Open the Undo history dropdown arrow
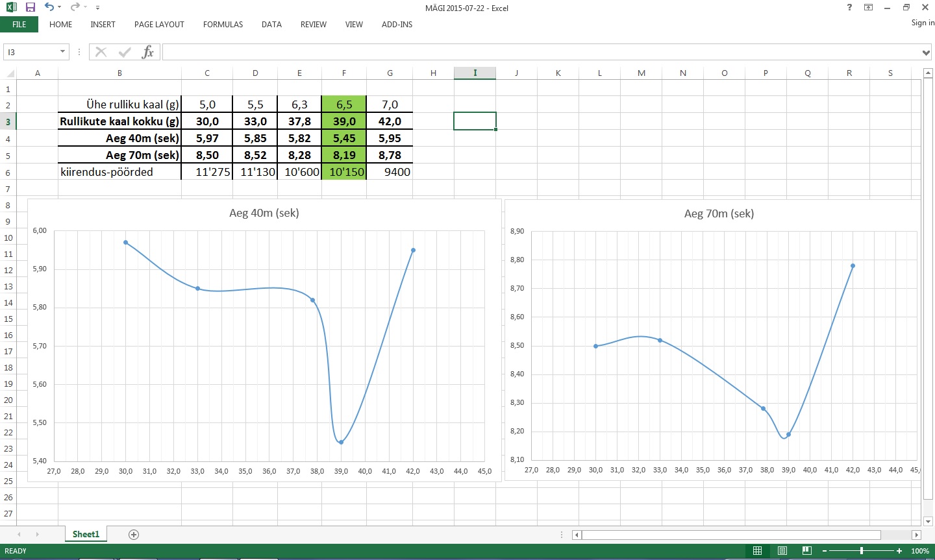Image resolution: width=935 pixels, height=560 pixels. point(60,7)
